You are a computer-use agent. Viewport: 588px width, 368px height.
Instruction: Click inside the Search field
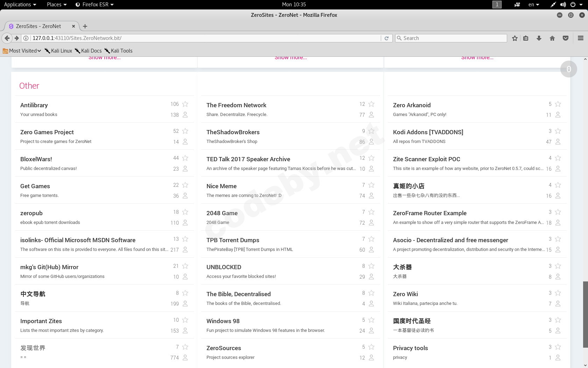[x=451, y=38]
